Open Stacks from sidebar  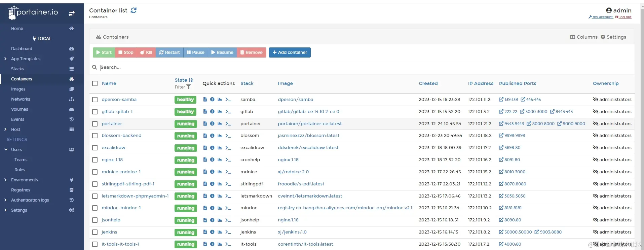17,69
